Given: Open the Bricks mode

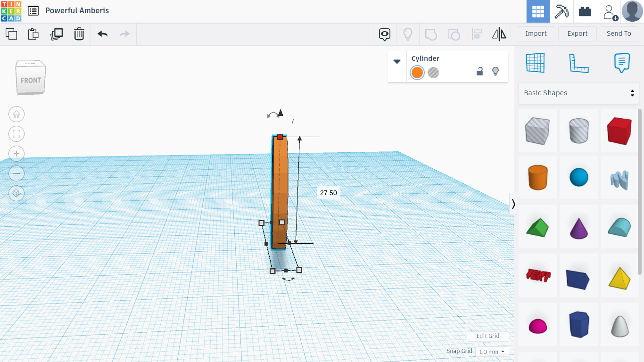Looking at the screenshot, I should (x=585, y=11).
